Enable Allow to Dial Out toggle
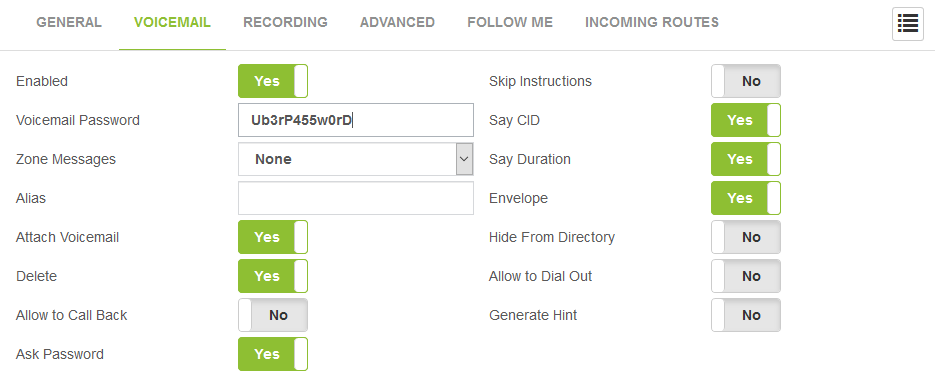This screenshot has width=935, height=379. (745, 277)
